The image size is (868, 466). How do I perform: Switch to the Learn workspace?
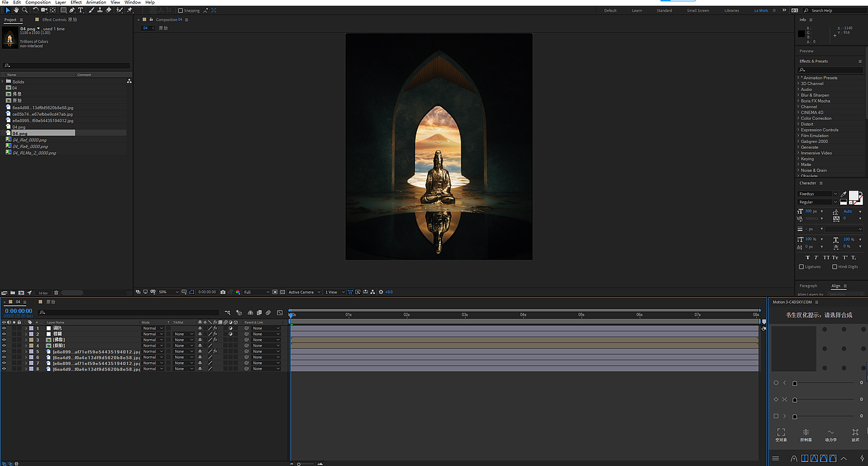pyautogui.click(x=637, y=10)
